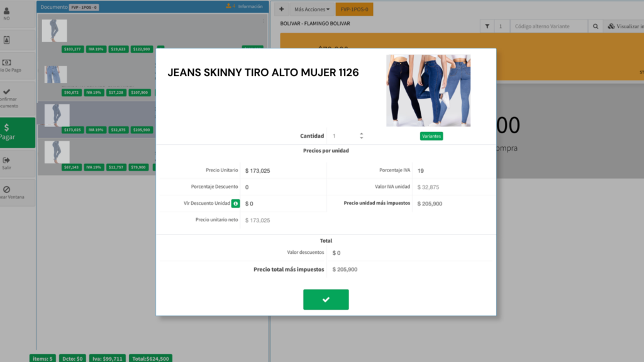Add a new document with the plus button

(281, 9)
